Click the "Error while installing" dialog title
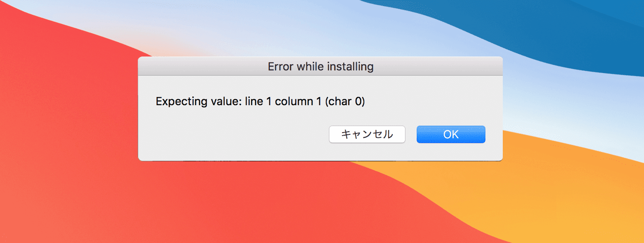The image size is (644, 243). tap(320, 67)
